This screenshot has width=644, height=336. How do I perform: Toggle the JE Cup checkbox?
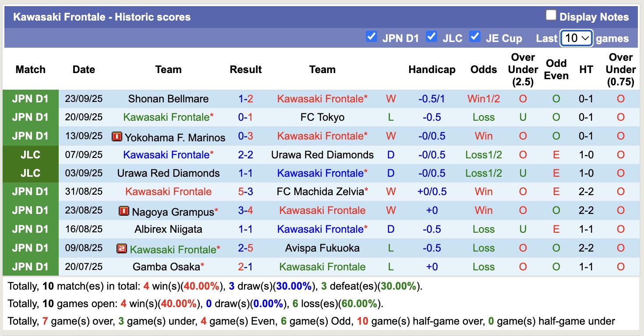tap(475, 38)
